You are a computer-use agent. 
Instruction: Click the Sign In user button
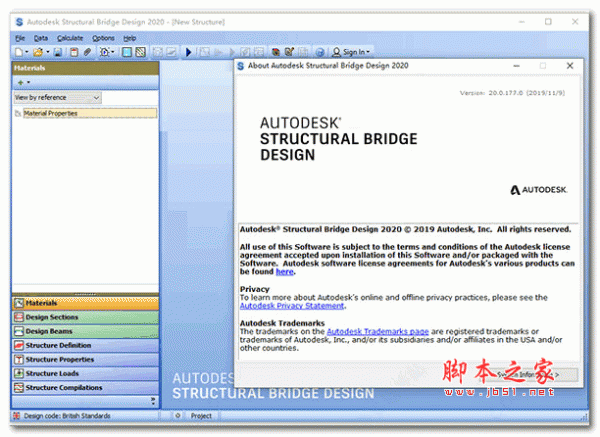(351, 52)
